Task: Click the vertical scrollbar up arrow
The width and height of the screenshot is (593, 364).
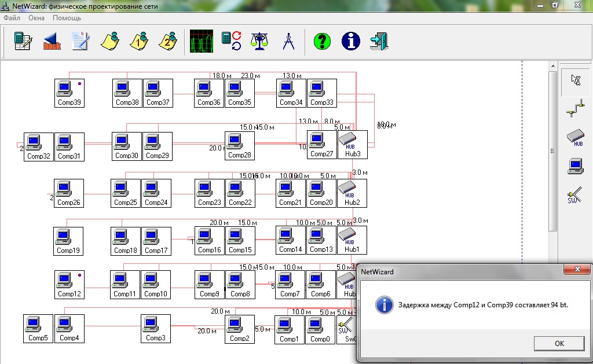Action: click(x=553, y=66)
